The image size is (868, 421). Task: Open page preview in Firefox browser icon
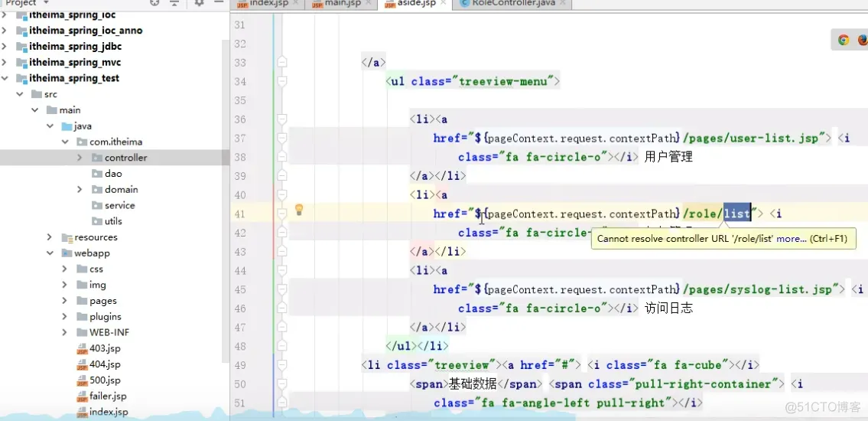[x=863, y=40]
